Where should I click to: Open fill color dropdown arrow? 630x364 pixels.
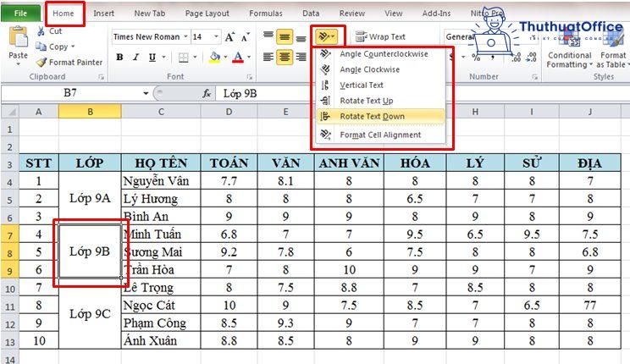click(225, 57)
